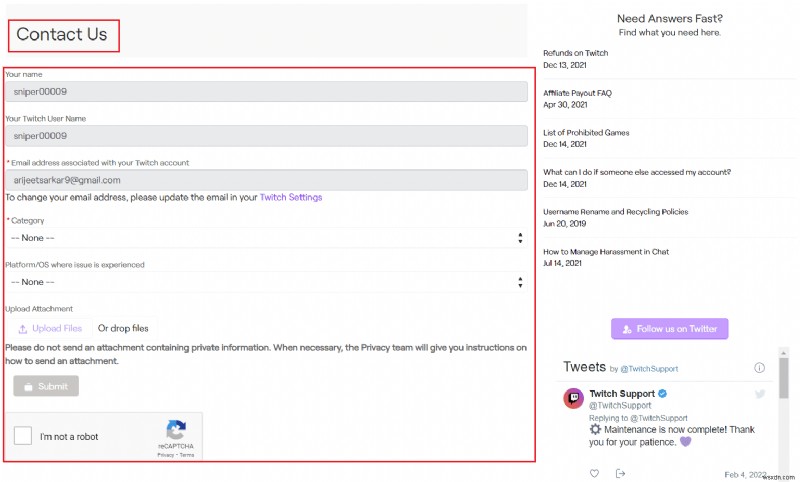
Task: Open @TwitchSupport link in Tweets header
Action: click(x=649, y=369)
